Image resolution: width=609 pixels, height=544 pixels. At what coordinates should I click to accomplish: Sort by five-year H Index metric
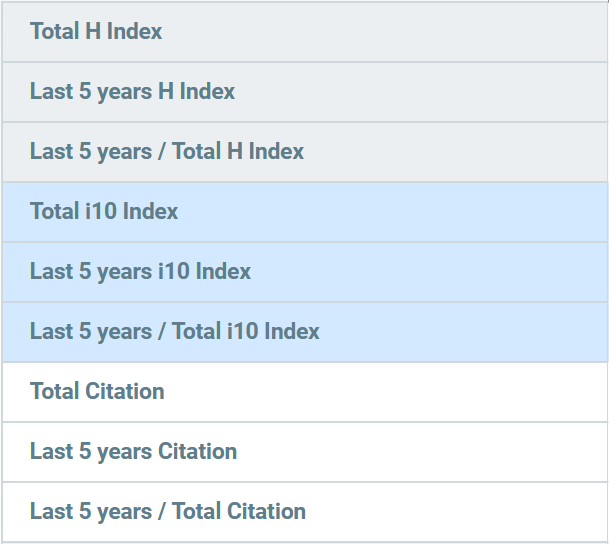132,92
